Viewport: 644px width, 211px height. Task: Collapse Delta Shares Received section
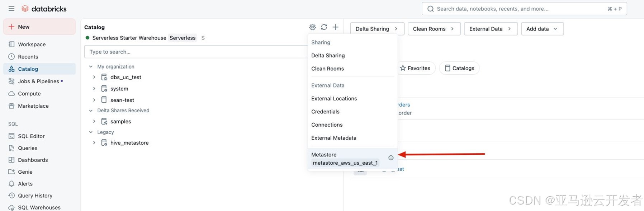91,111
